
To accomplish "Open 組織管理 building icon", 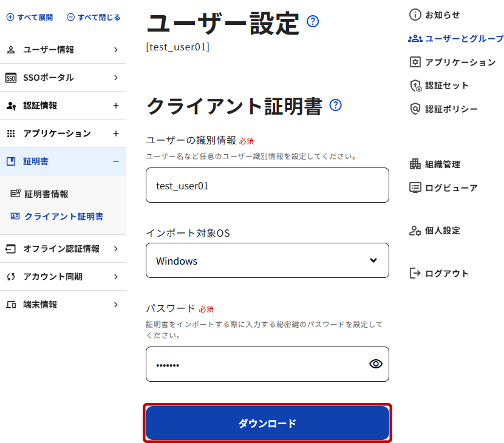I will point(415,164).
